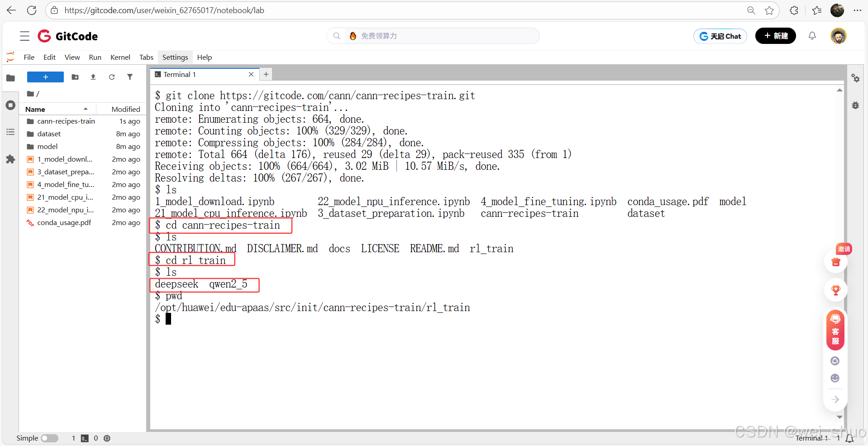This screenshot has width=868, height=446.
Task: Select the 21_model_cpu_i... notebook
Action: coord(83,197)
